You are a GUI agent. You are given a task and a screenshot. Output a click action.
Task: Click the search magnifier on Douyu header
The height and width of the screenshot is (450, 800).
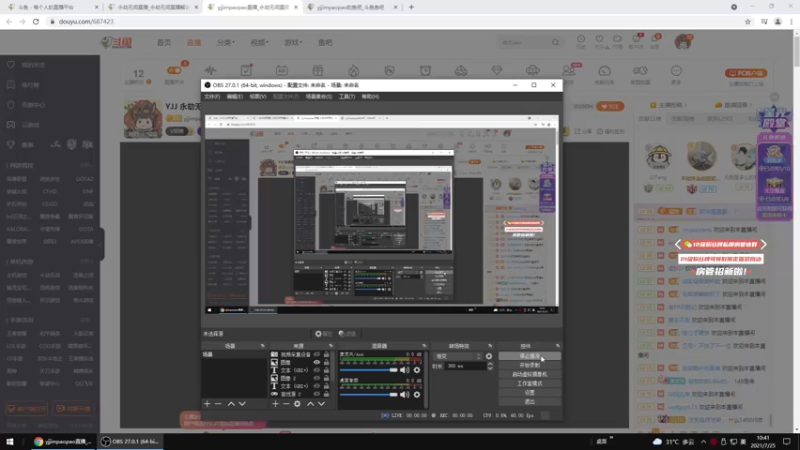click(x=555, y=42)
